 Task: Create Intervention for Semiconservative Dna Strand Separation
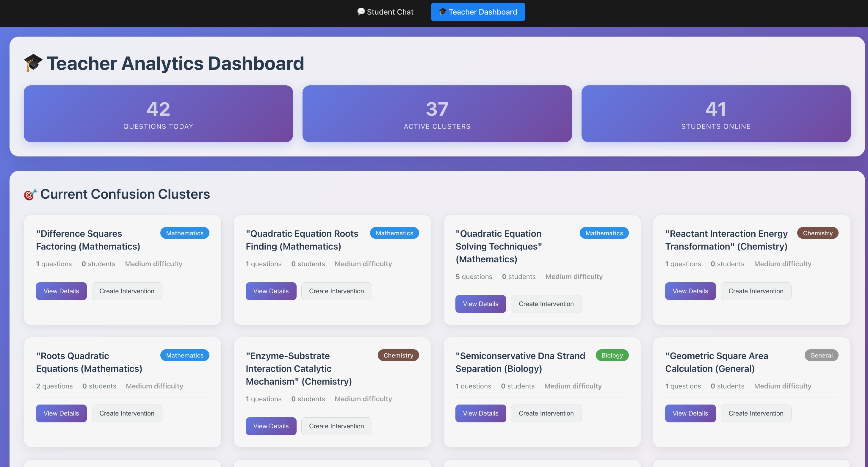pos(546,413)
